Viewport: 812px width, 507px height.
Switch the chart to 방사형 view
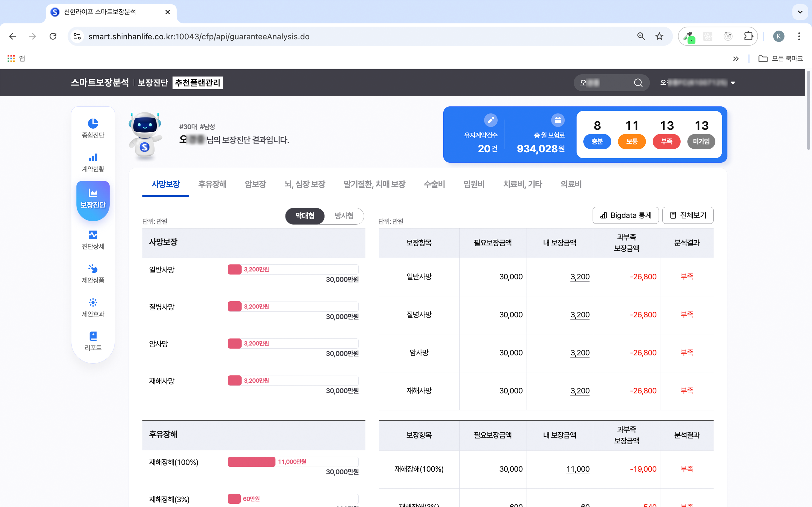[343, 216]
